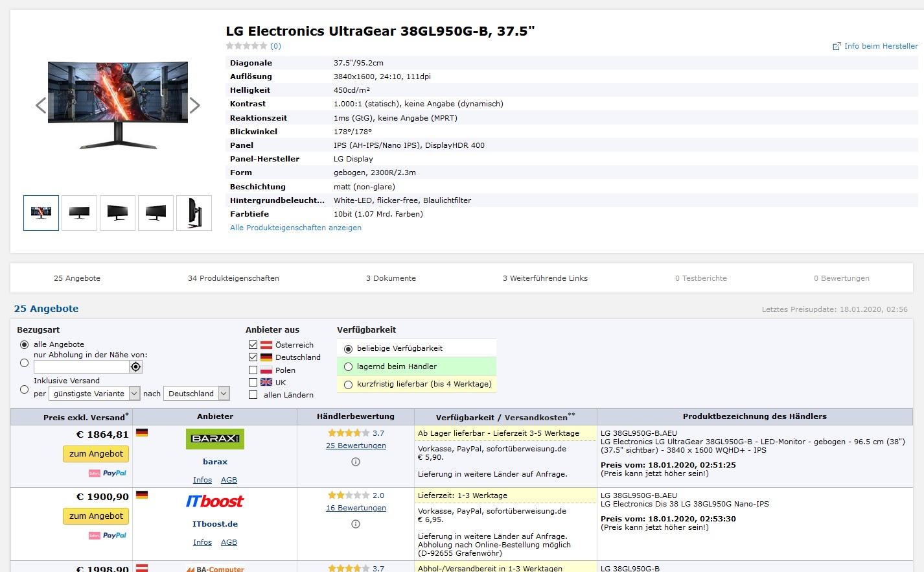Click the main monitor product image
The image size is (924, 572).
(118, 105)
